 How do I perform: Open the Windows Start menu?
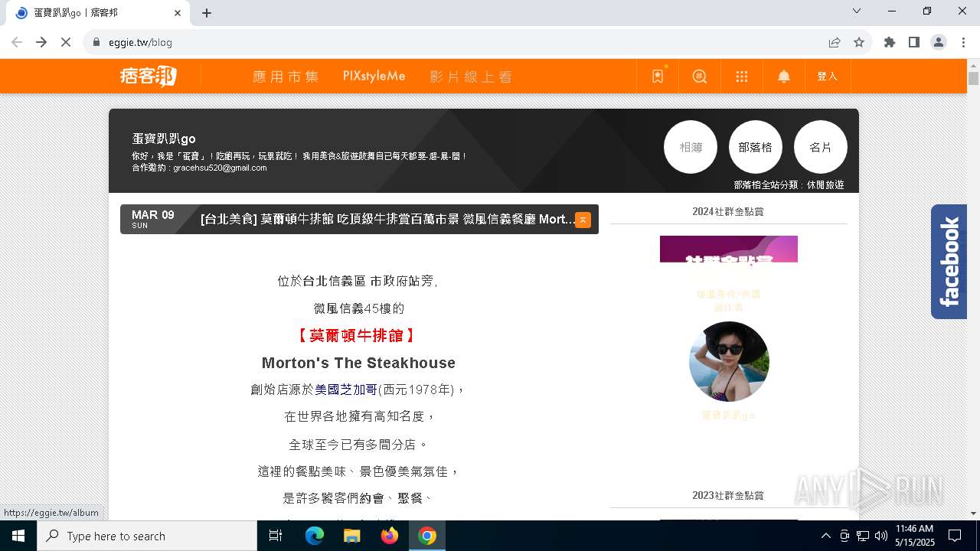18,536
